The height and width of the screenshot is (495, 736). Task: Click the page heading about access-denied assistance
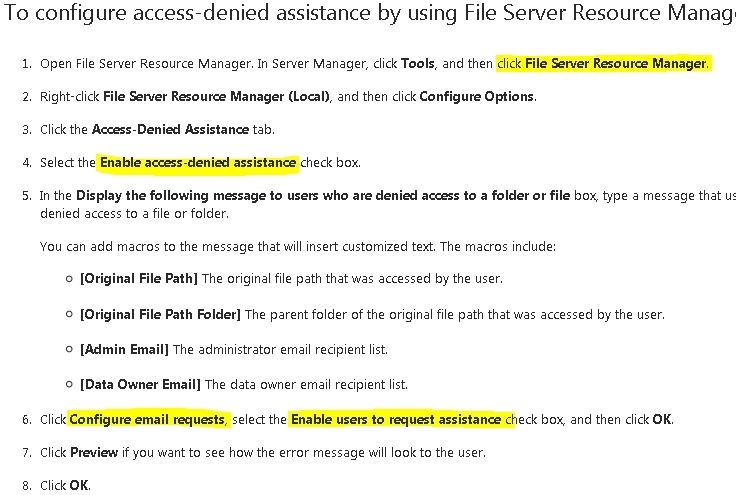tap(369, 13)
